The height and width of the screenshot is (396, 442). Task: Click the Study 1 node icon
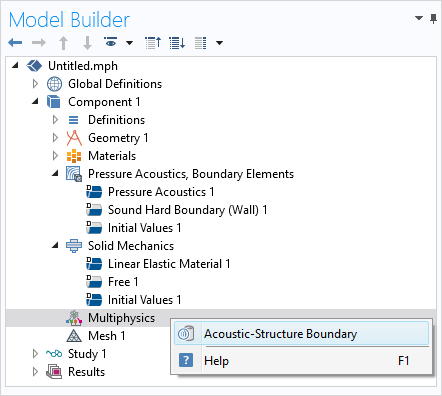54,353
